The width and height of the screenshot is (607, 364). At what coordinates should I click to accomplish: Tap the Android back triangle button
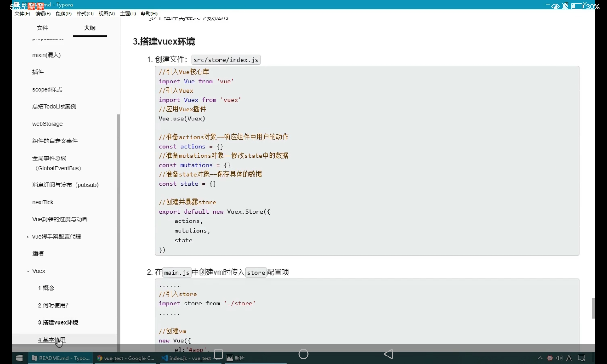tap(388, 354)
